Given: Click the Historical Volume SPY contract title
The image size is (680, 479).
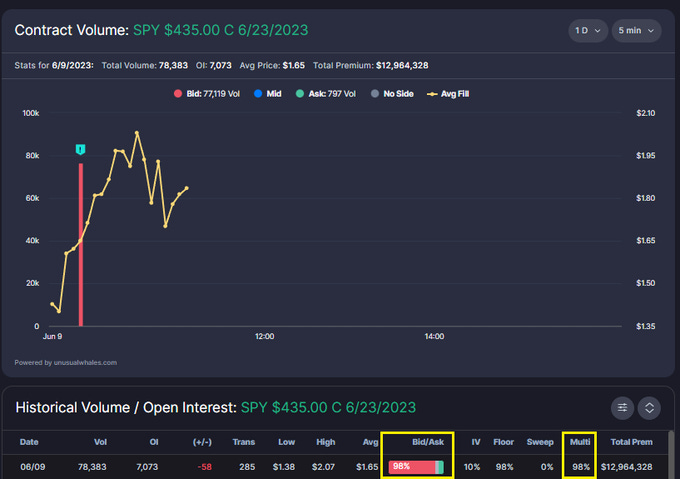Looking at the screenshot, I should point(328,407).
